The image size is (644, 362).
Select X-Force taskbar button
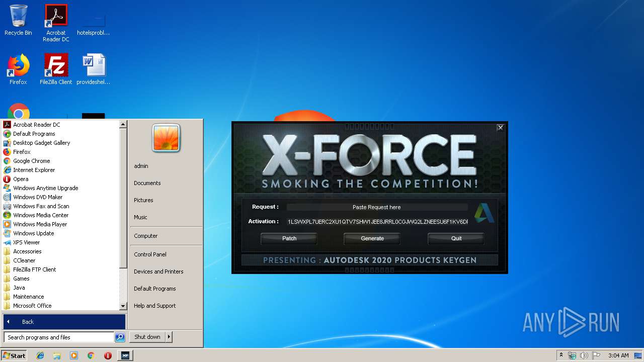click(125, 355)
